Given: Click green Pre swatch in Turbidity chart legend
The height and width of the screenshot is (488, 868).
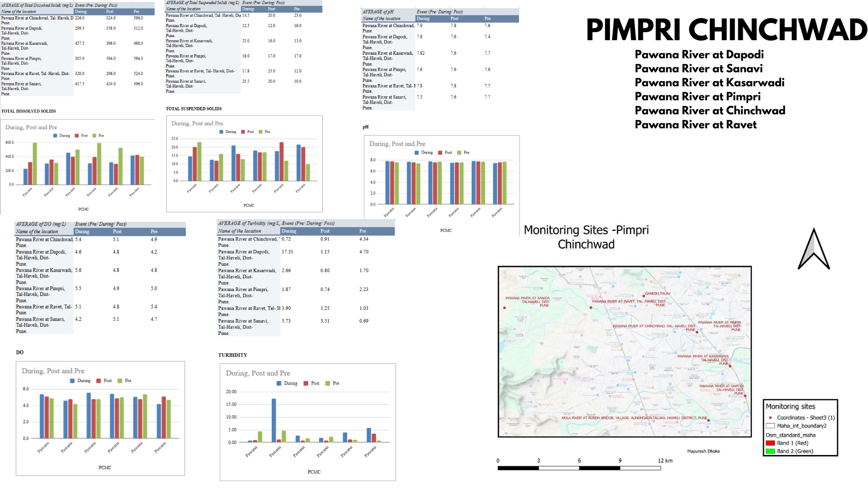Looking at the screenshot, I should coord(327,383).
